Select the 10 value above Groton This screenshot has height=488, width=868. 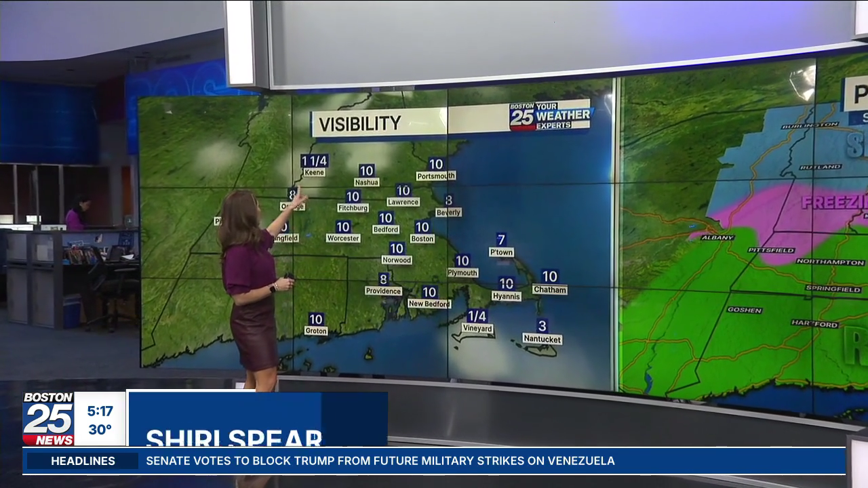click(x=316, y=319)
